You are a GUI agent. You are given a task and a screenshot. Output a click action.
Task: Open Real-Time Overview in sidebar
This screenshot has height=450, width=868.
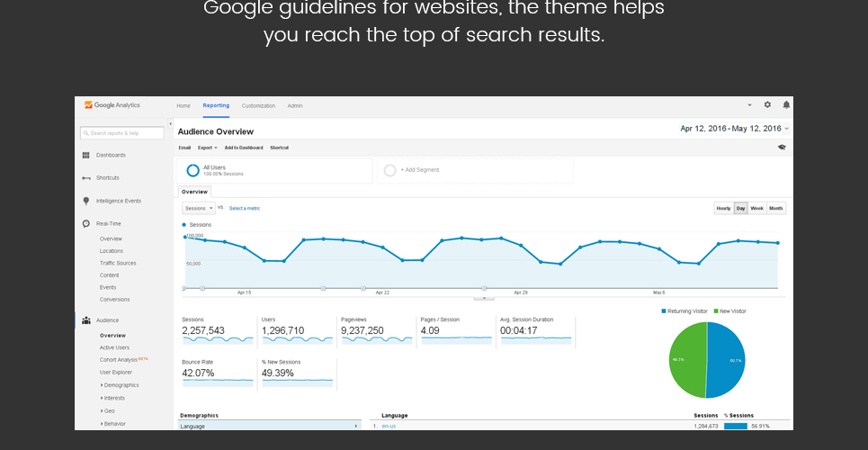point(111,238)
